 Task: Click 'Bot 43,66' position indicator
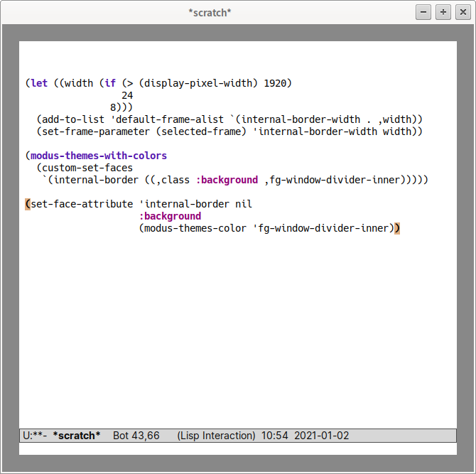(136, 436)
